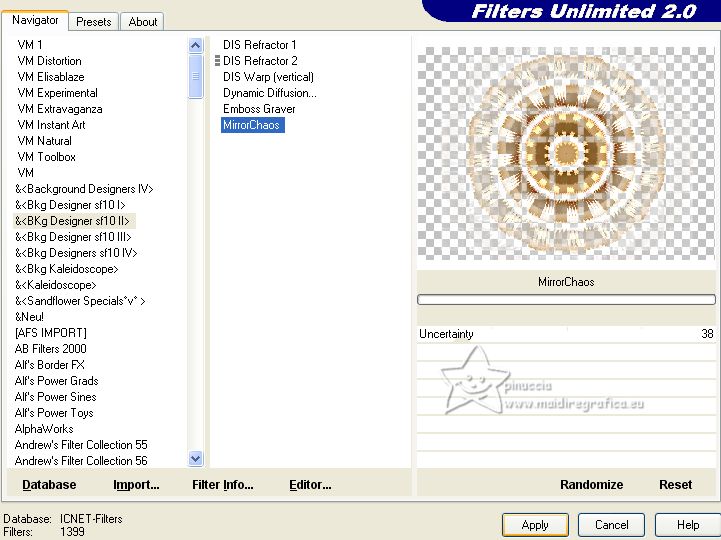Select [AFS IMPORT] category
The width and height of the screenshot is (721, 540).
(x=51, y=333)
